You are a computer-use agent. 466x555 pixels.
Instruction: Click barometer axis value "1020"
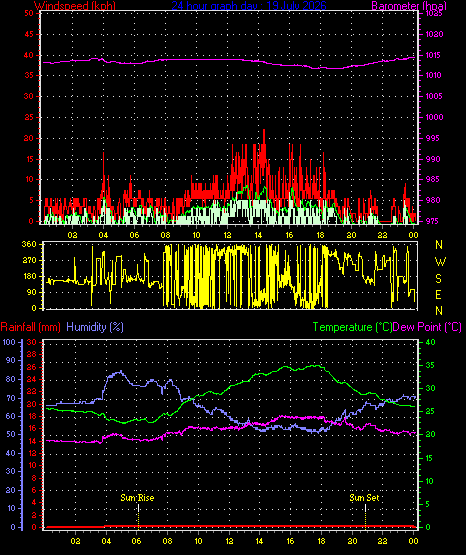tap(434, 34)
